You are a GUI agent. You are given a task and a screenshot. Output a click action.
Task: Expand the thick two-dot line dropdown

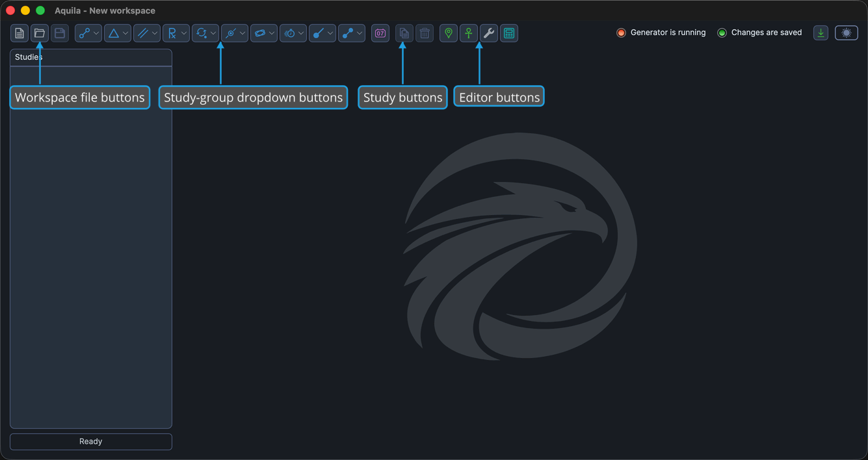pos(352,33)
